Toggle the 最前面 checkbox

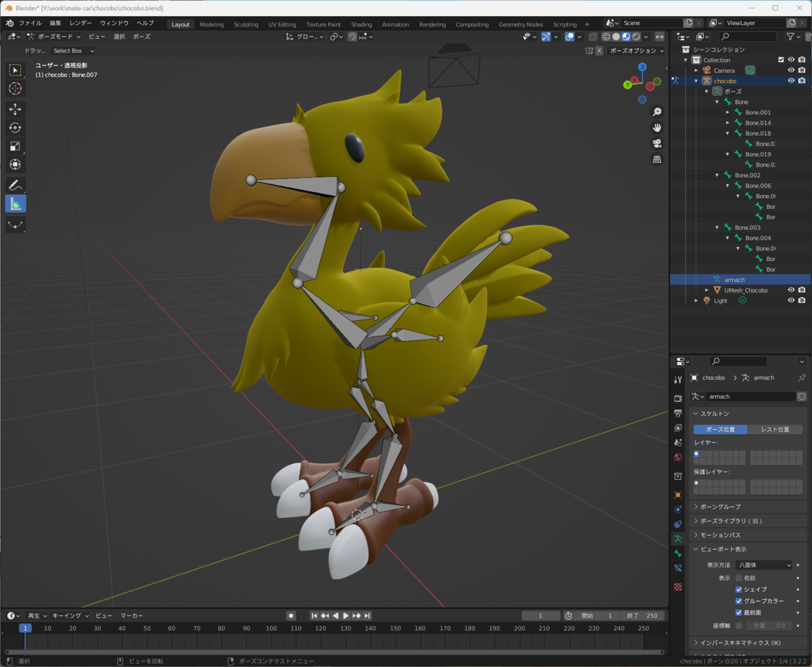click(x=739, y=612)
